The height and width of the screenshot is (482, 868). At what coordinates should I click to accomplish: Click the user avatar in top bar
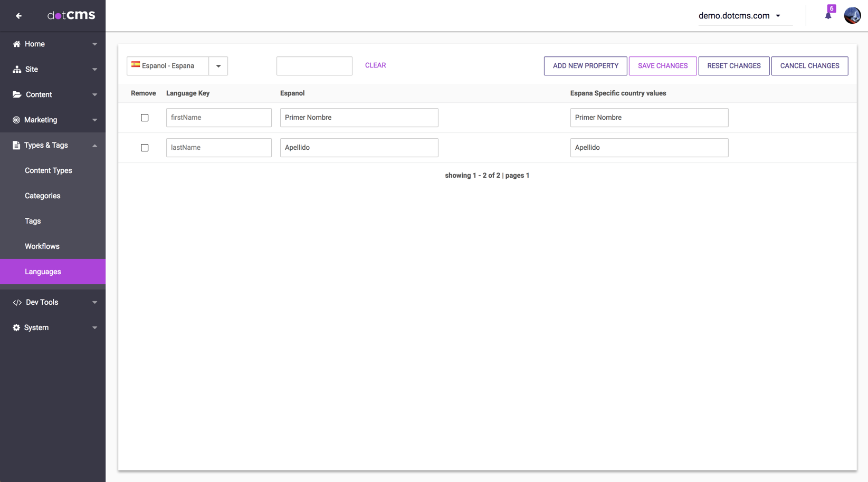(852, 15)
